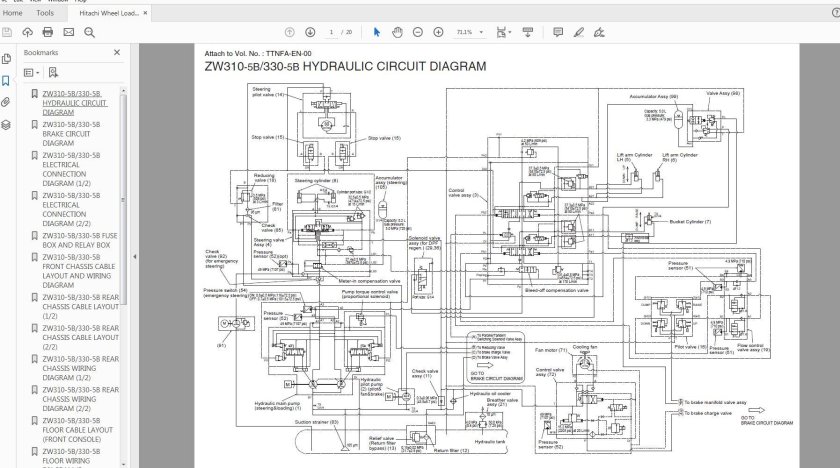The height and width of the screenshot is (468, 840).
Task: Open the zoom level dropdown
Action: (468, 32)
